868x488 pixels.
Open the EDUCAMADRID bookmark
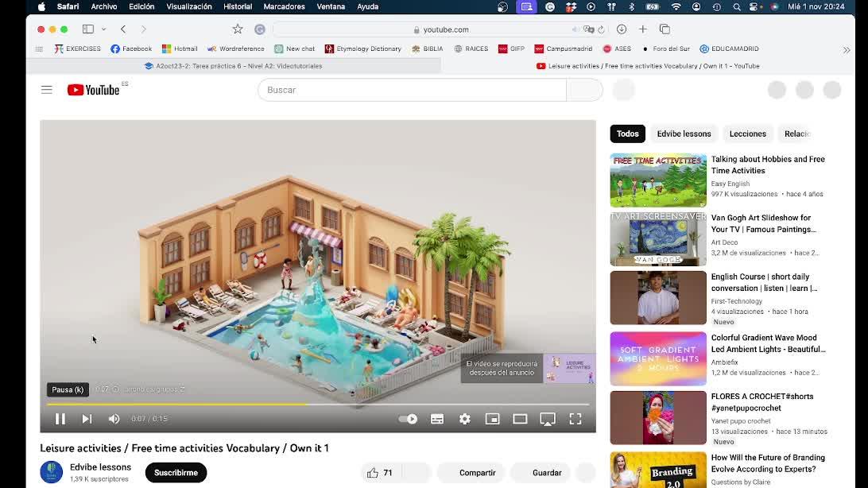[729, 48]
